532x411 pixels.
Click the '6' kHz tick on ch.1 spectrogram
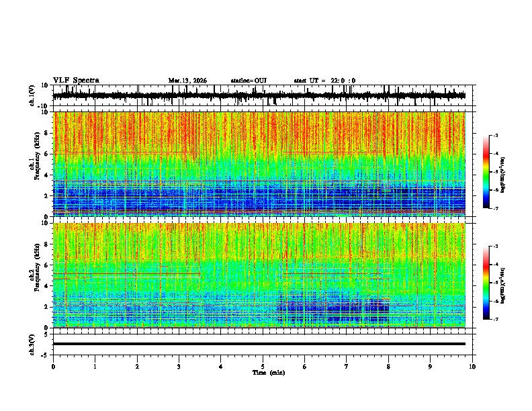click(46, 154)
